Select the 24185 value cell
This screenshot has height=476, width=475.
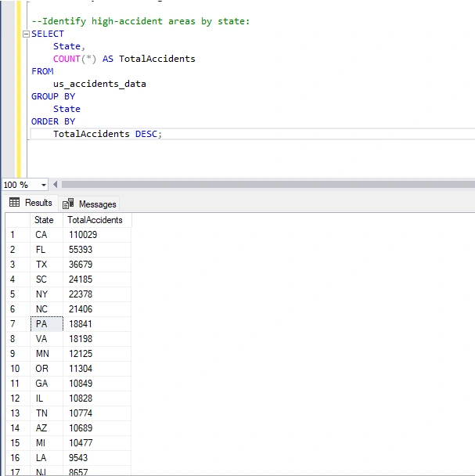pyautogui.click(x=97, y=279)
